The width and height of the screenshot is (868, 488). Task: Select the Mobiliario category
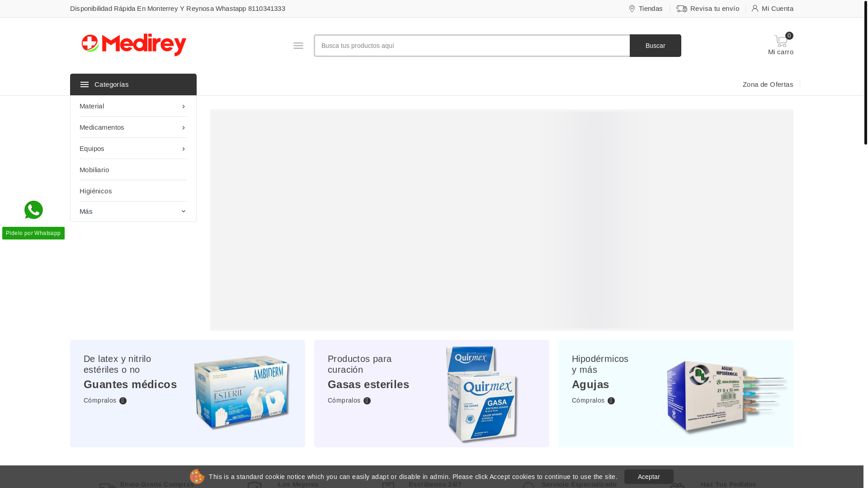(133, 170)
